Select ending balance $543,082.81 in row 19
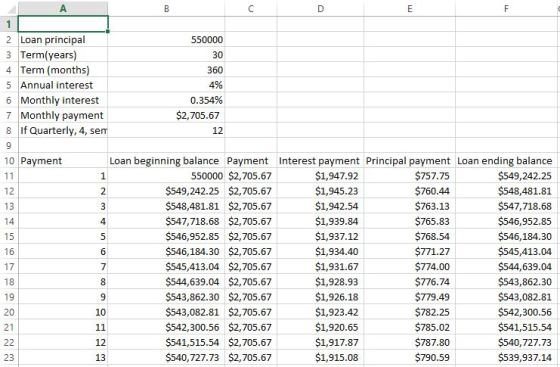The width and height of the screenshot is (560, 367). (x=506, y=297)
